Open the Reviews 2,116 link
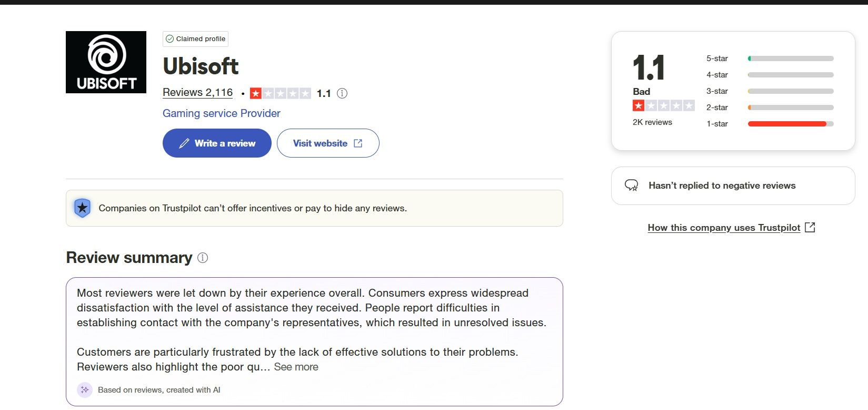Image resolution: width=868 pixels, height=410 pixels. coord(197,93)
